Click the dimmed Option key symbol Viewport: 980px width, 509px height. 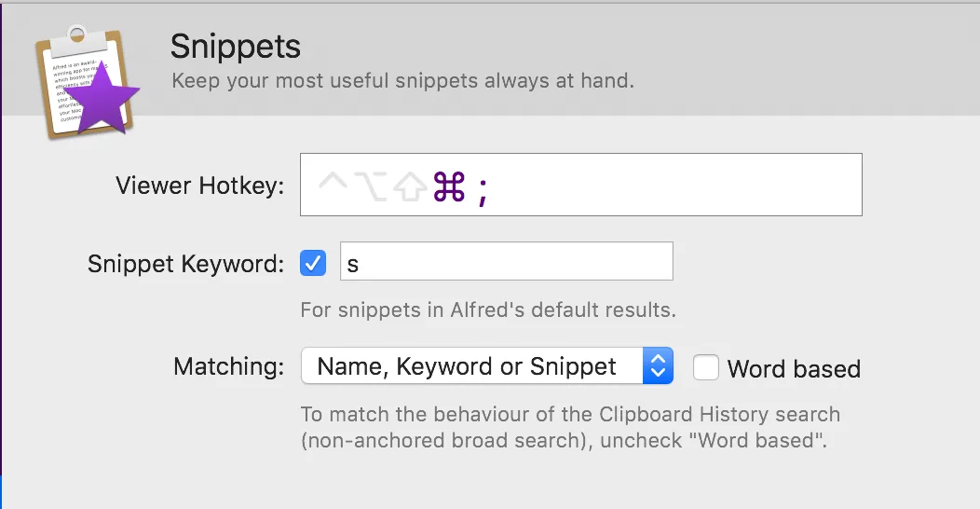(x=373, y=187)
